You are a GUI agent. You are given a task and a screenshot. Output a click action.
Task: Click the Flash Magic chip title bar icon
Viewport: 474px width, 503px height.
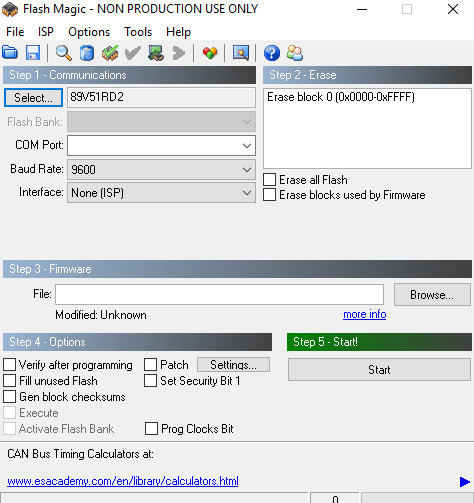click(10, 9)
